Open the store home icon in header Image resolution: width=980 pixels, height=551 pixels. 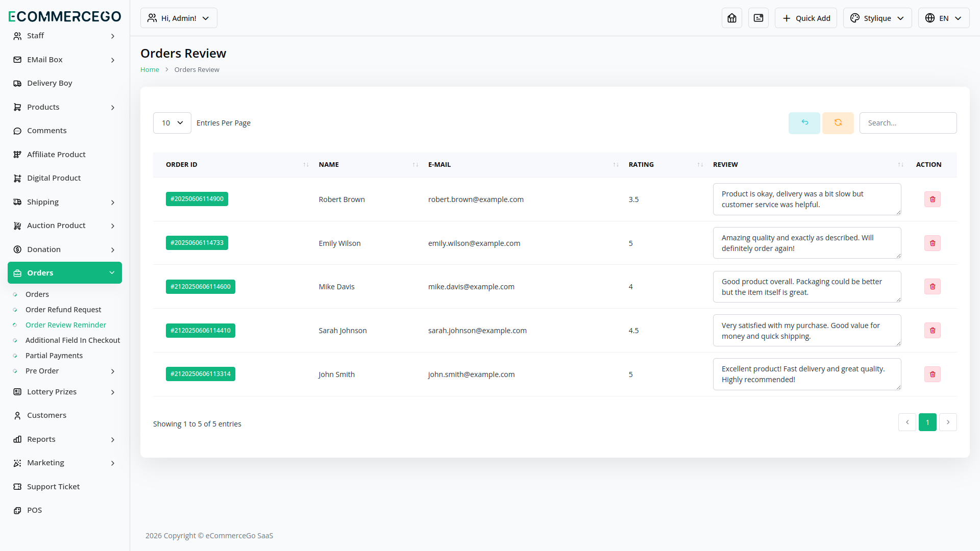click(731, 18)
